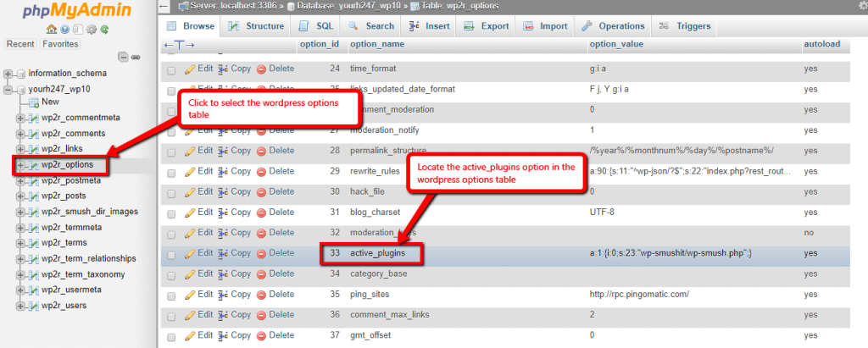The height and width of the screenshot is (348, 868).
Task: Click the Recent tables button
Action: click(x=21, y=44)
